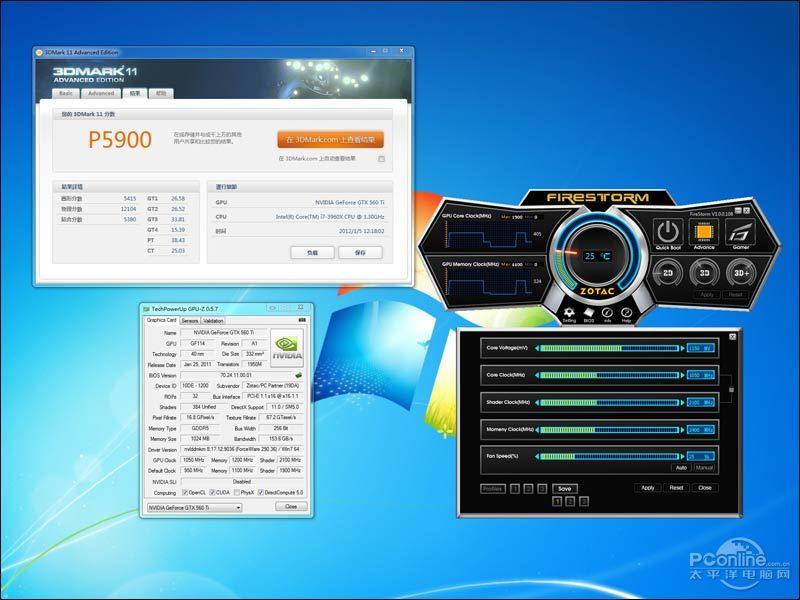Image resolution: width=800 pixels, height=600 pixels.
Task: Open Advance mode in FireStorm
Action: (x=704, y=232)
